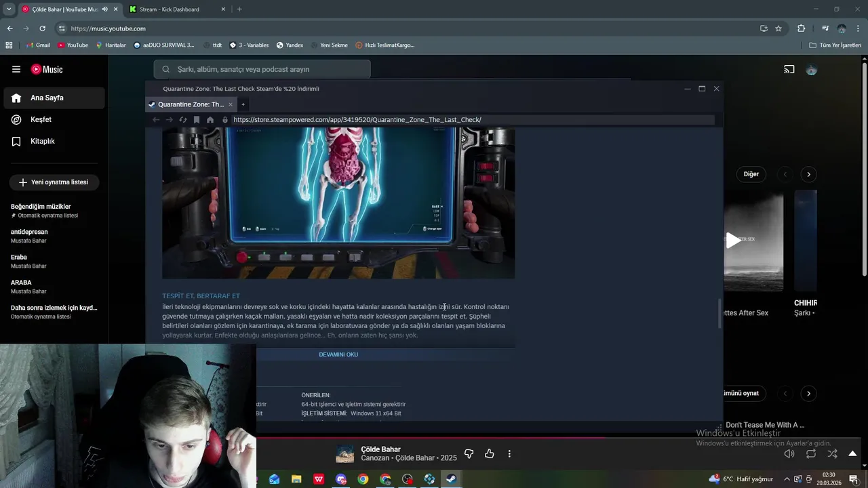Screen dimensions: 868x488
Task: Reload the YouTube Music page
Action: point(42,28)
